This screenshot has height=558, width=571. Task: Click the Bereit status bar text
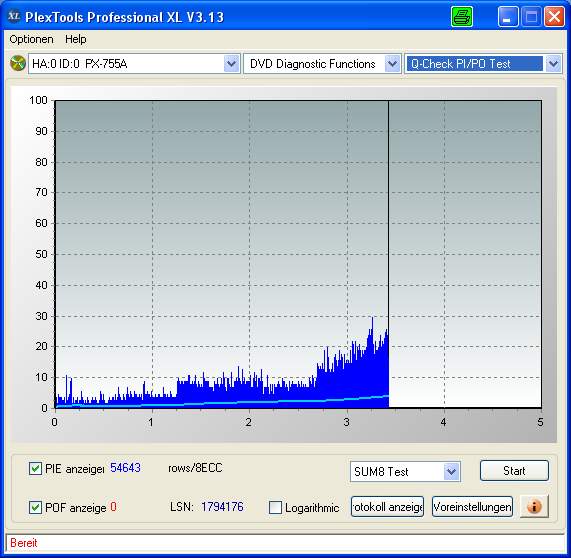pos(24,543)
